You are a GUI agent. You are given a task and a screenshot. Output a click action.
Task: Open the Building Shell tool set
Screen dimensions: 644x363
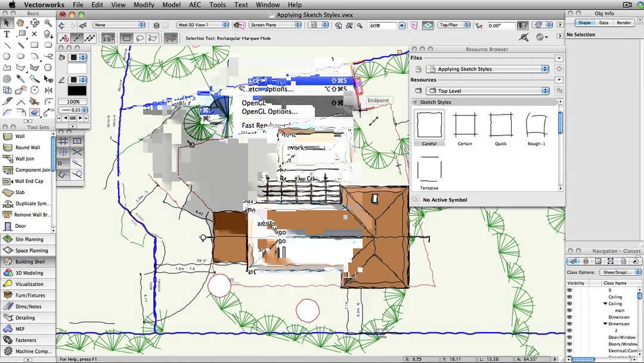click(x=27, y=262)
